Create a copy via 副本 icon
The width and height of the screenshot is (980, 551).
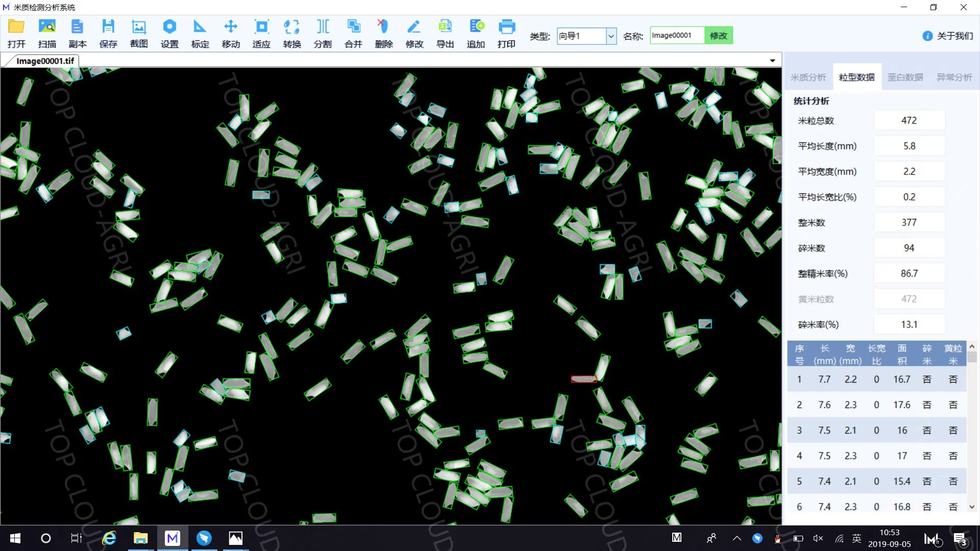[x=78, y=34]
